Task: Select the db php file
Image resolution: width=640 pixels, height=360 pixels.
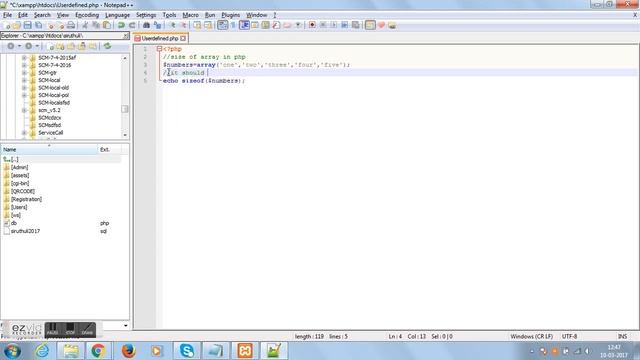Action: pyautogui.click(x=13, y=223)
